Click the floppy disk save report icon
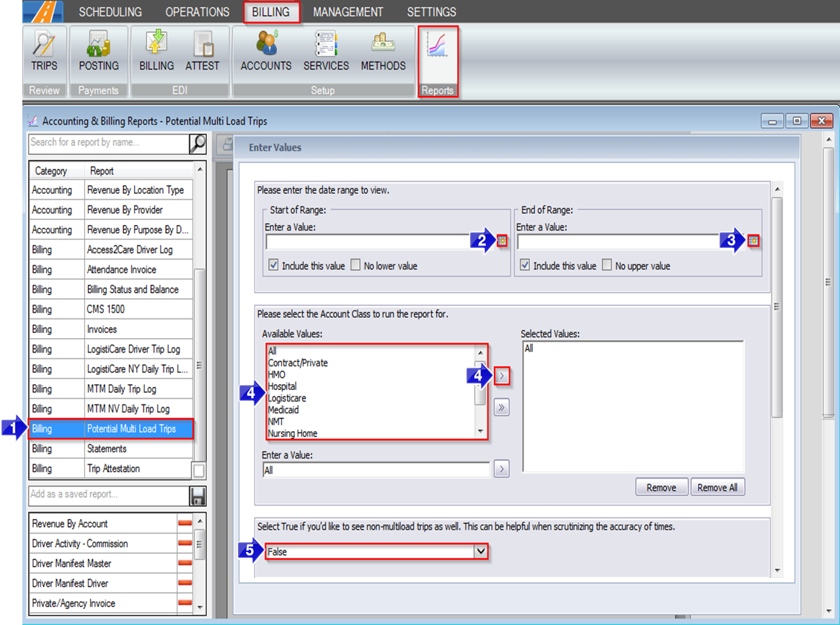Screen dimensions: 840x625 tap(198, 496)
